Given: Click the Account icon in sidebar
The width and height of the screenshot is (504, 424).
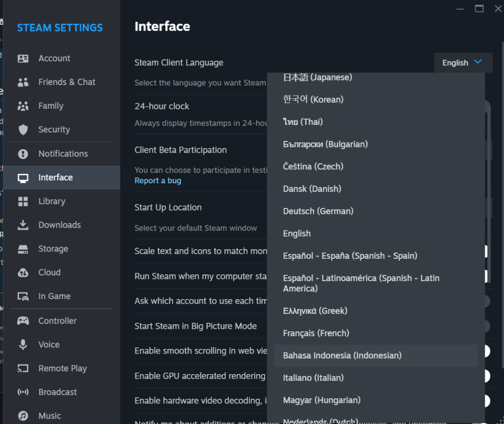Looking at the screenshot, I should click(x=23, y=58).
